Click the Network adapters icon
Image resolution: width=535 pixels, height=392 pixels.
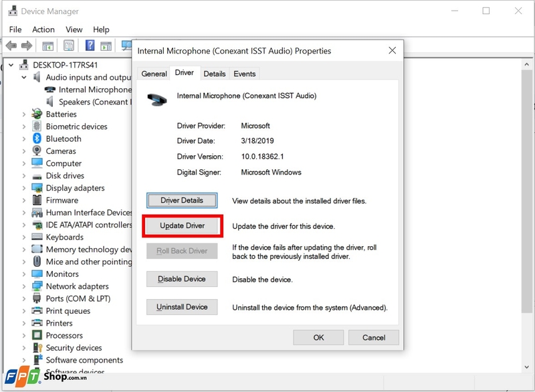(x=37, y=286)
